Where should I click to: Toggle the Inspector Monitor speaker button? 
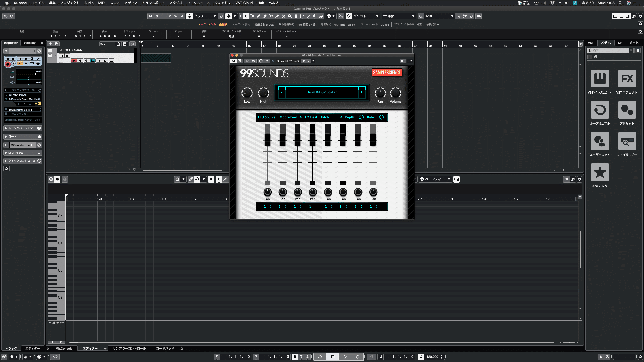[x=14, y=63]
